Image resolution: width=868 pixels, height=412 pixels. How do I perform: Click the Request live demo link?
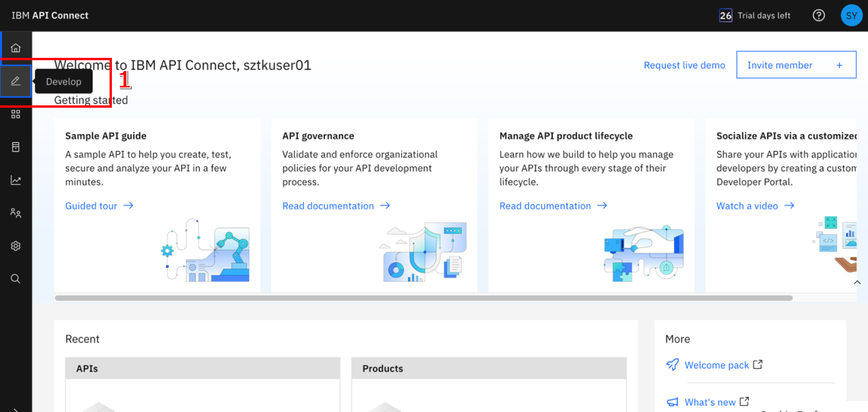[684, 65]
